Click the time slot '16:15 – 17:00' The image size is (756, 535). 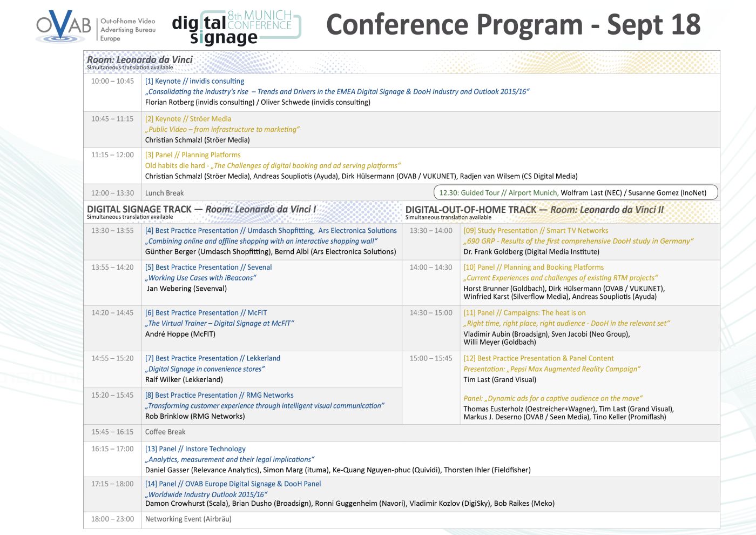[112, 449]
